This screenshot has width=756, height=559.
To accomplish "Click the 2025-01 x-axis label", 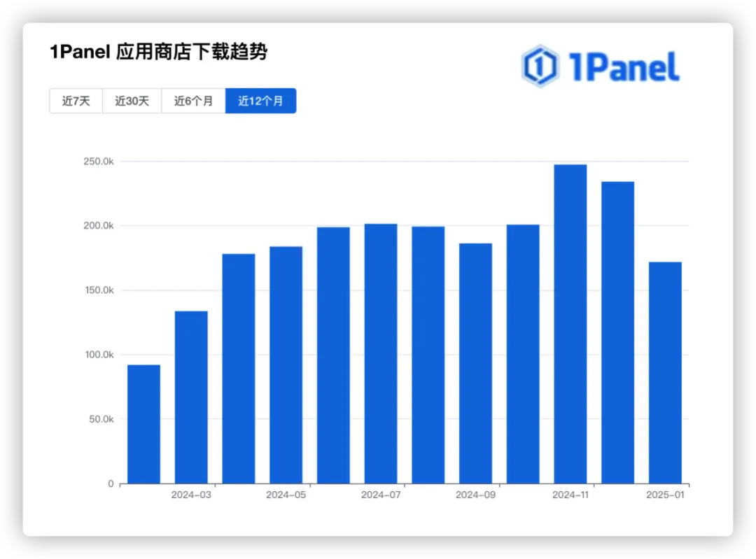I will (666, 495).
